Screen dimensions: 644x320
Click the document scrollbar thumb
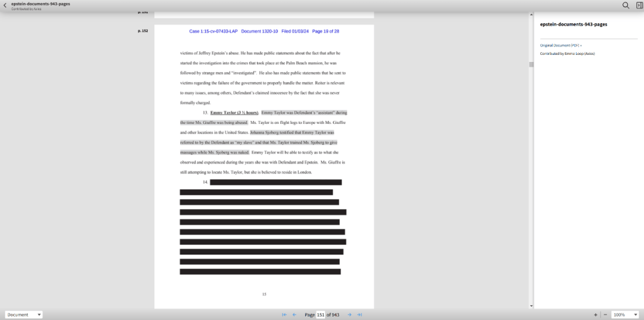[x=531, y=64]
